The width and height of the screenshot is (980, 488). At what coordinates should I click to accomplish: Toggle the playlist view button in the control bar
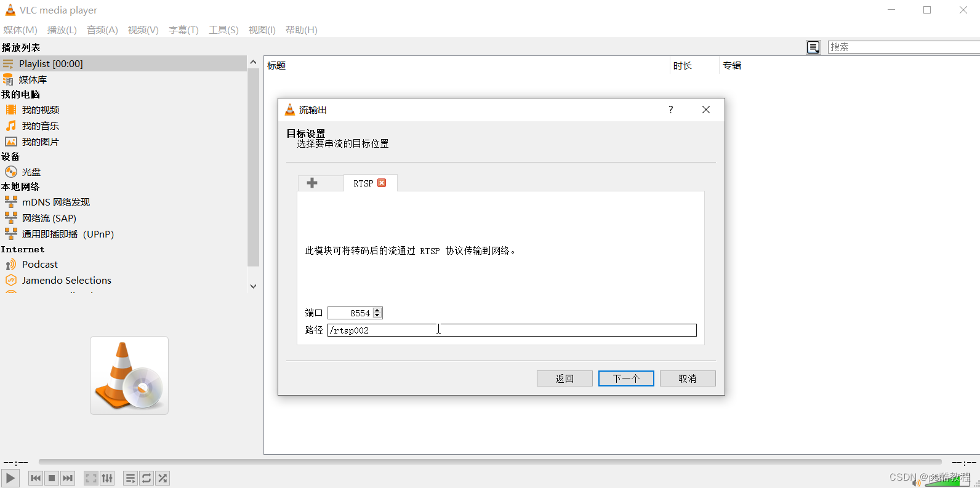click(131, 478)
